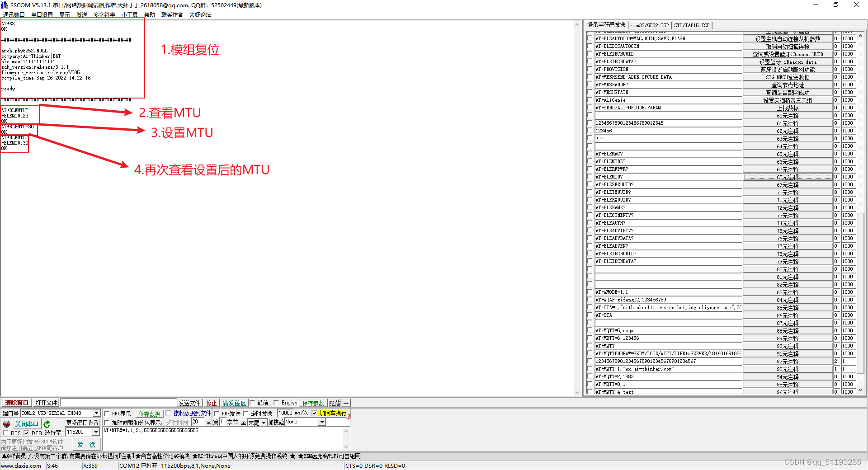The height and width of the screenshot is (470, 868).
Task: Click the 关闭串口 button
Action: pos(27,424)
